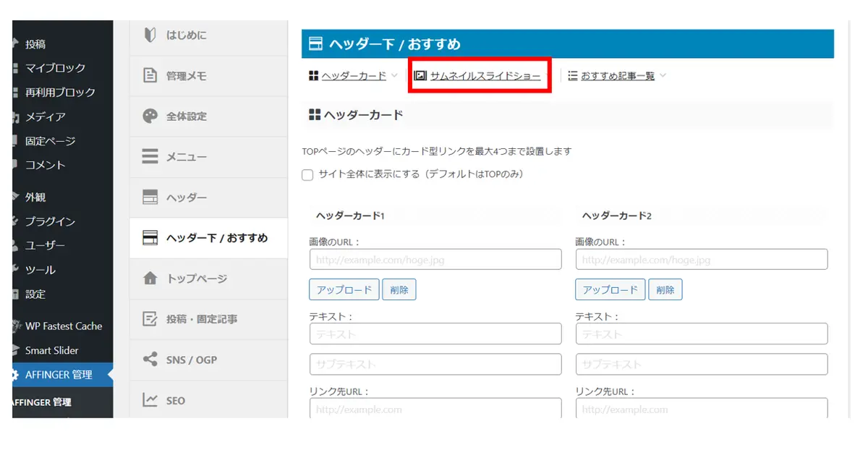Viewport: 868px width, 450px height.
Task: Click the edit icon for 投稿・固定記事
Action: coord(150,319)
